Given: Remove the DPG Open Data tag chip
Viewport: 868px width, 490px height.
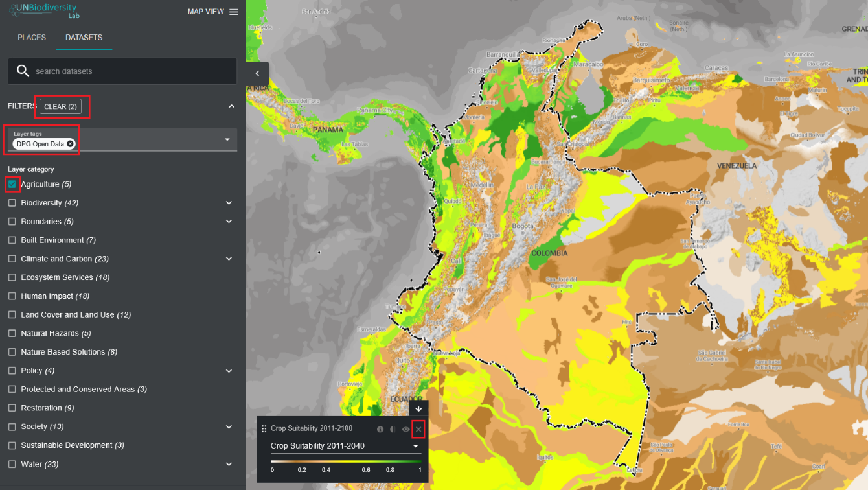Looking at the screenshot, I should [x=70, y=144].
